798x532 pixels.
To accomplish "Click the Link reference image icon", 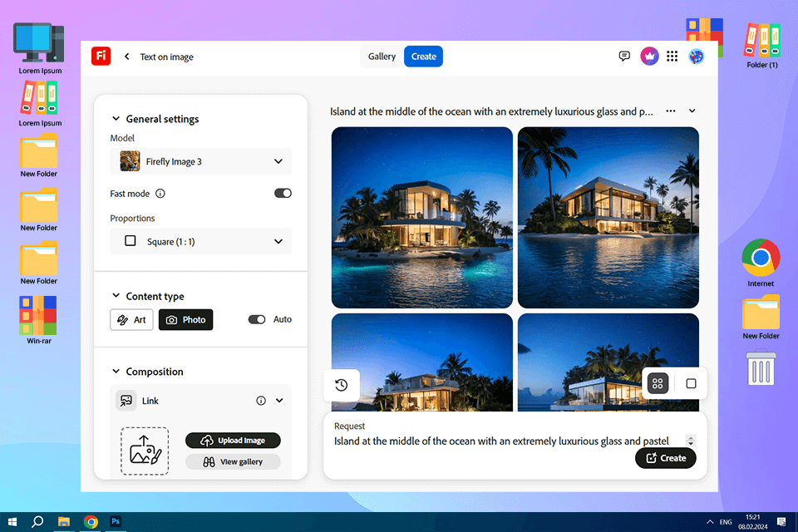I will click(126, 401).
